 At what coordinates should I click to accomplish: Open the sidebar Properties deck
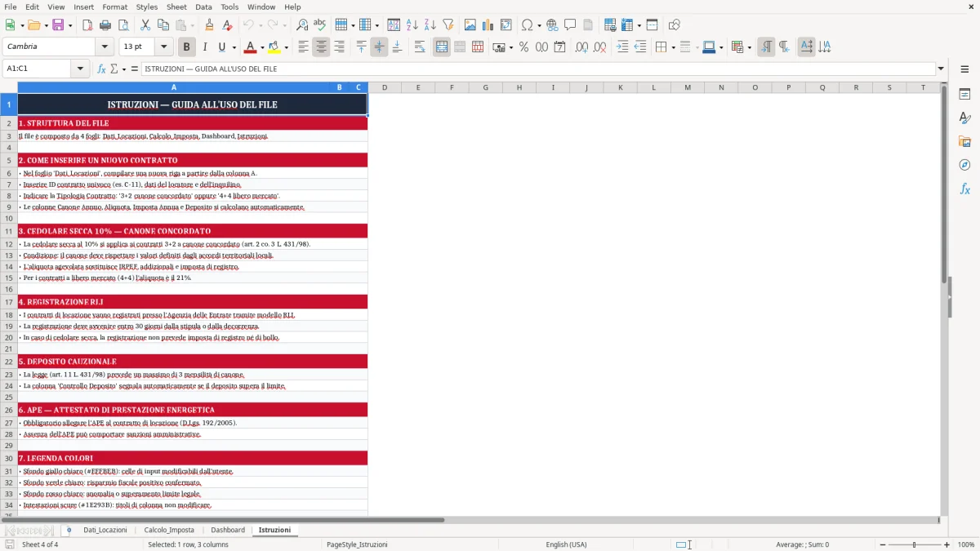click(x=964, y=95)
